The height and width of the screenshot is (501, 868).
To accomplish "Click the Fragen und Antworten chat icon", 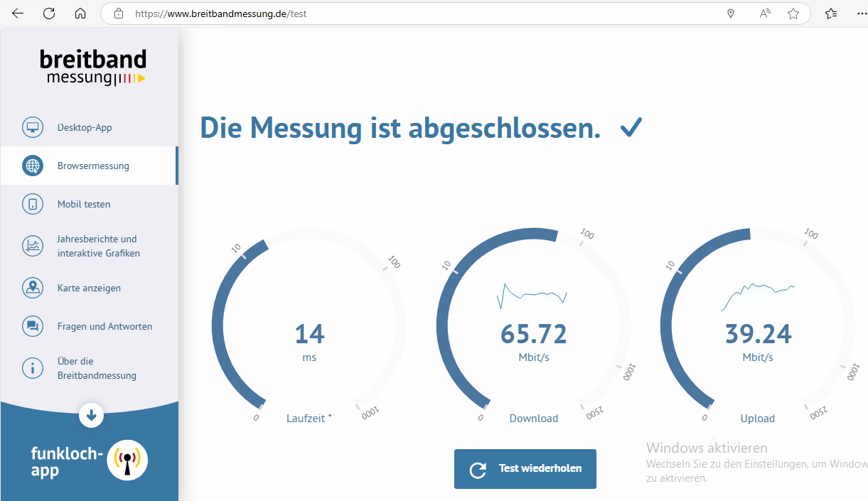I will [33, 326].
